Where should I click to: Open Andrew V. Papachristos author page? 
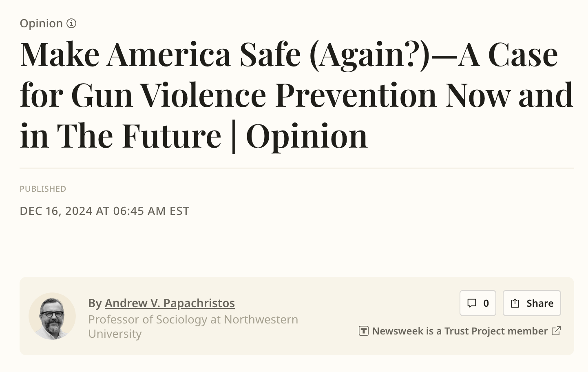click(170, 303)
